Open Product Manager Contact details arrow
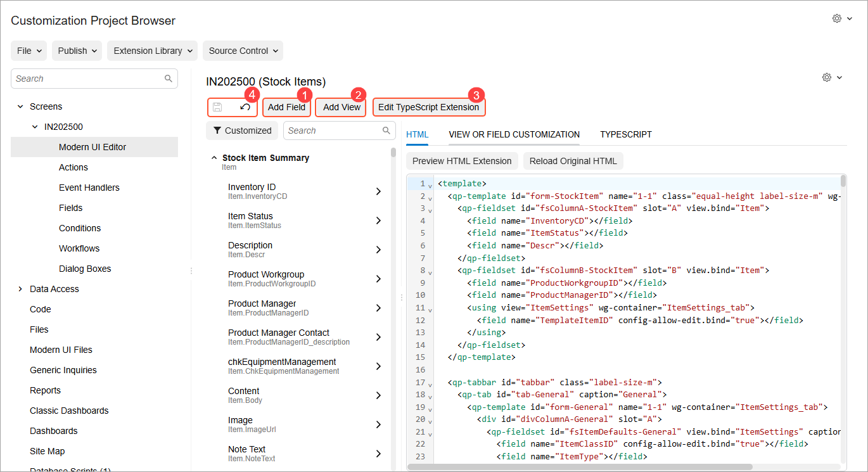Viewport: 868px width, 472px height. [378, 337]
